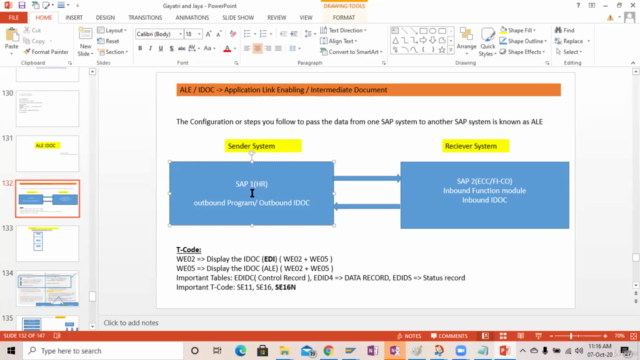This screenshot has width=640, height=360.
Task: Switch to the ANIMATIONS tab
Action: tap(192, 18)
